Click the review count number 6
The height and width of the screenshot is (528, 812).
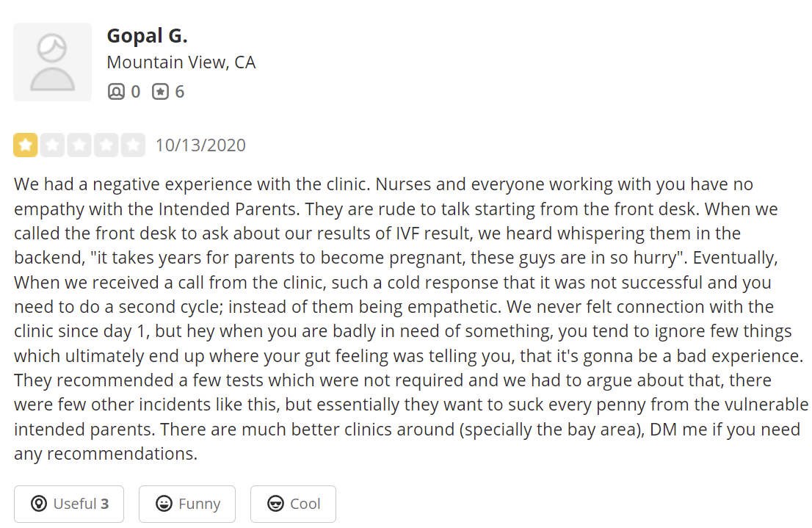pos(179,92)
